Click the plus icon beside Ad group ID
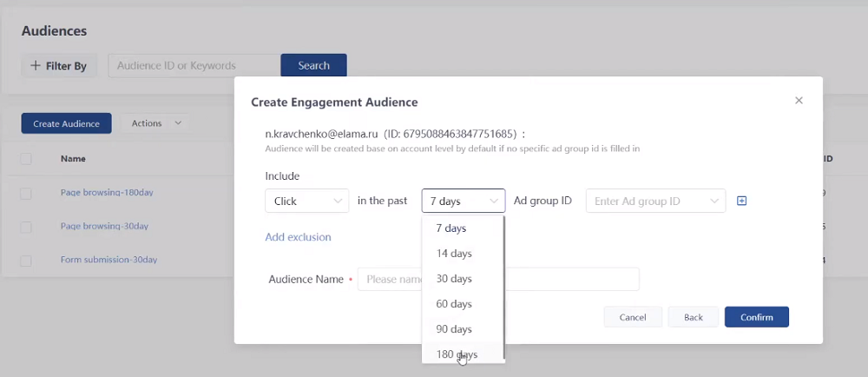Image resolution: width=868 pixels, height=377 pixels. click(x=741, y=201)
